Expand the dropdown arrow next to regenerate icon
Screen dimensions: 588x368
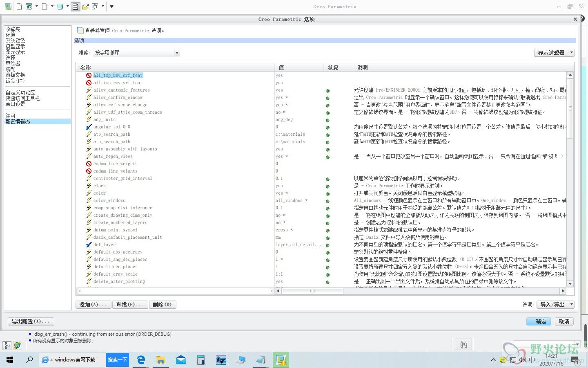pos(37,7)
